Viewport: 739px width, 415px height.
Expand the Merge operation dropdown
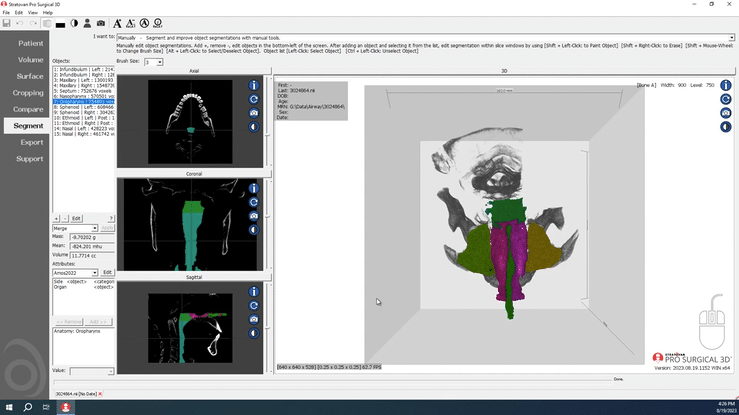(x=94, y=228)
